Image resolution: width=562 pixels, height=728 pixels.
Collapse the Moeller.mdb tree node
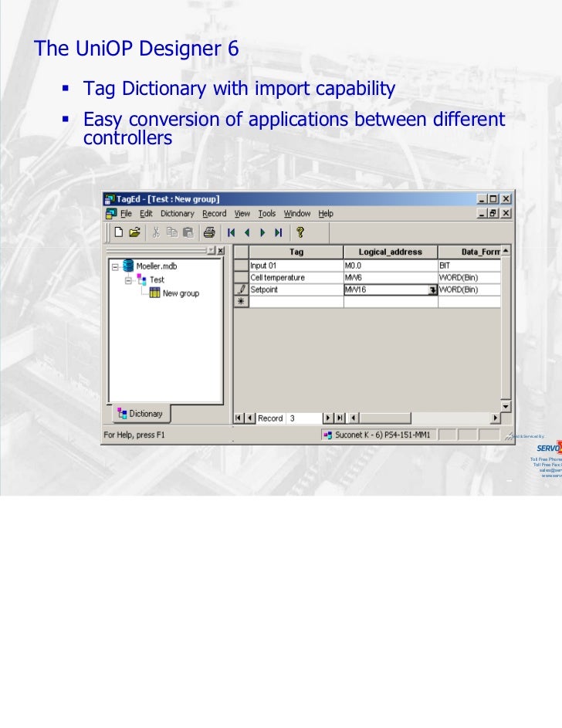coord(115,267)
